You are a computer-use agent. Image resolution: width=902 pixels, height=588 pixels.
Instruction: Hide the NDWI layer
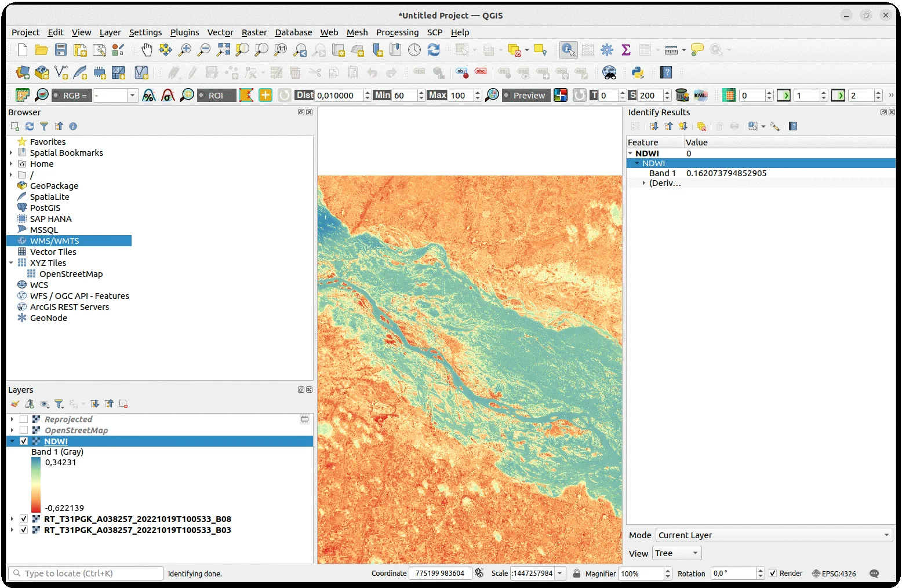[x=24, y=441]
